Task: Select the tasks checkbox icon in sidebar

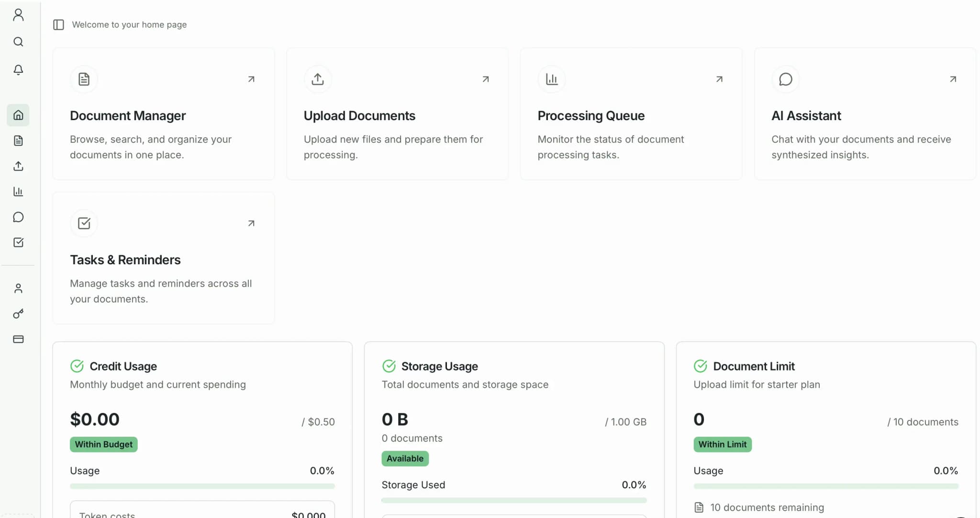Action: tap(18, 242)
